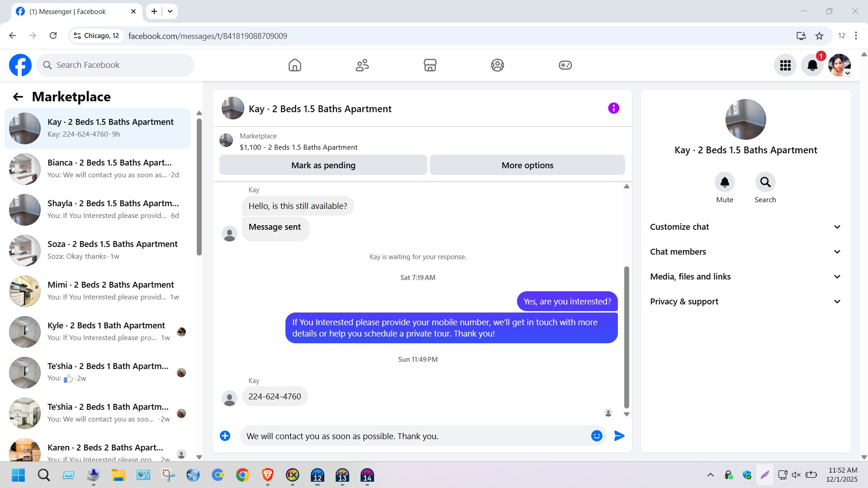
Task: Open the emoji picker in message box
Action: [597, 436]
